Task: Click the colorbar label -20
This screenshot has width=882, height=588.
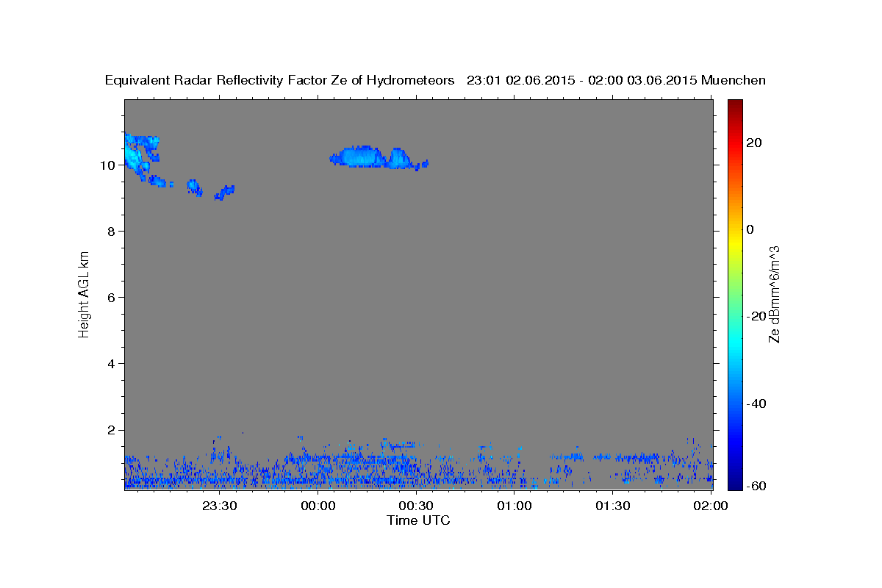Action: point(756,316)
